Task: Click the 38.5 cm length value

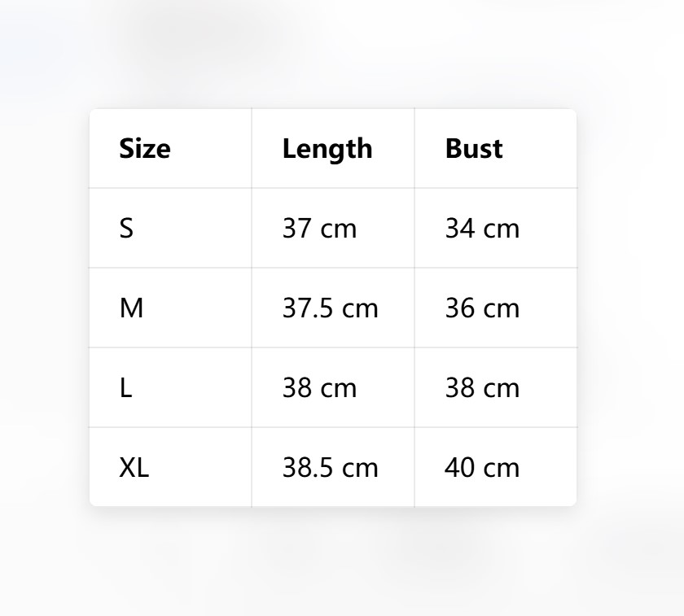Action: pyautogui.click(x=331, y=468)
